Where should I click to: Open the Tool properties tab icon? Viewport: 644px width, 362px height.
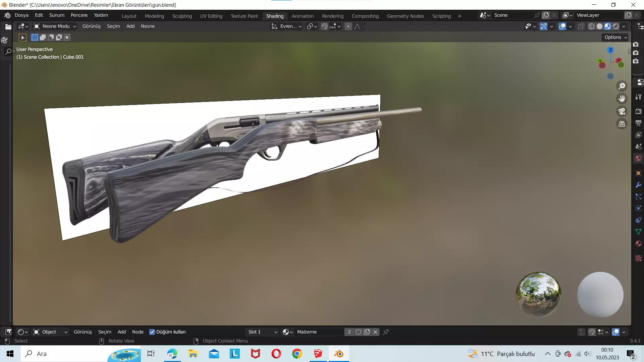tap(638, 97)
